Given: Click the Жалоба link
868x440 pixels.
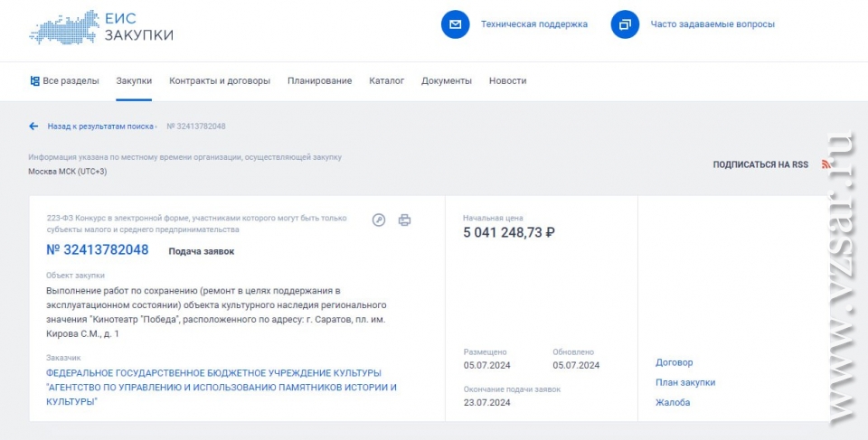Looking at the screenshot, I should click(x=673, y=402).
